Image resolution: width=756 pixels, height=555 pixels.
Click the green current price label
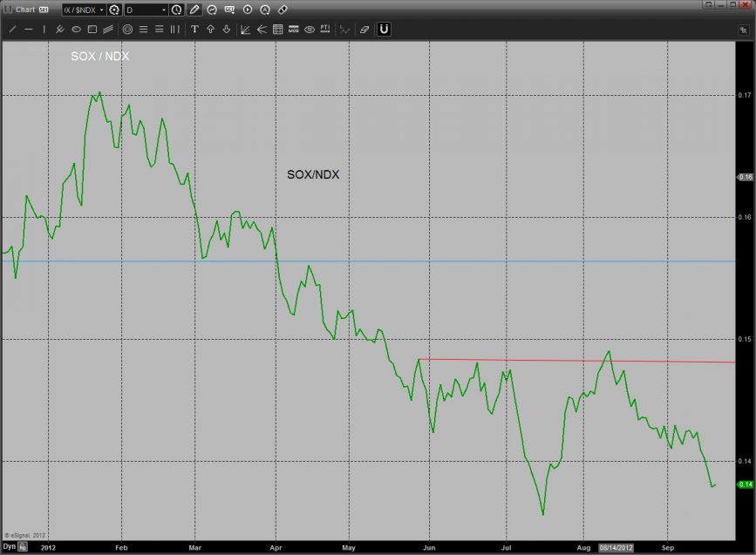click(x=746, y=484)
